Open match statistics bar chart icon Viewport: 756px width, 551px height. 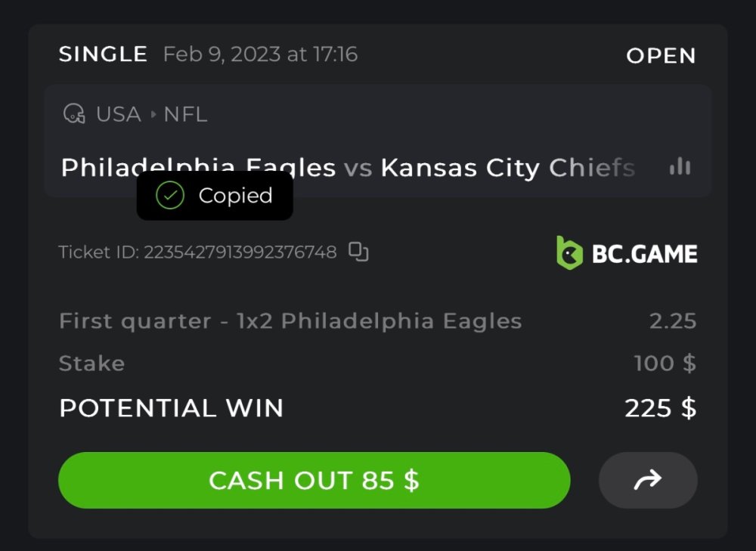pos(680,167)
